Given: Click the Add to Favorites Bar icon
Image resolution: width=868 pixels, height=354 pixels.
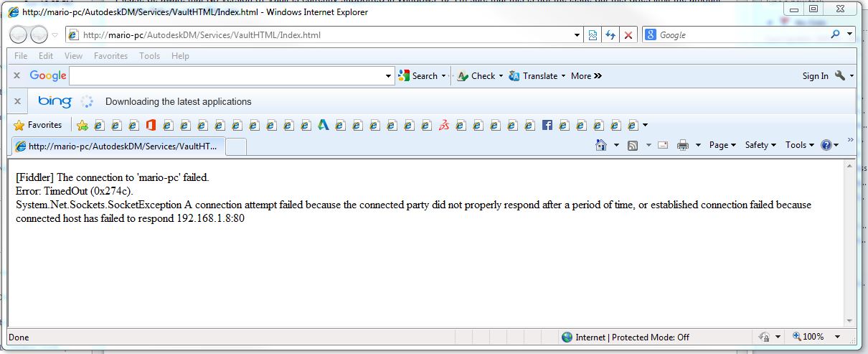Looking at the screenshot, I should click(82, 125).
